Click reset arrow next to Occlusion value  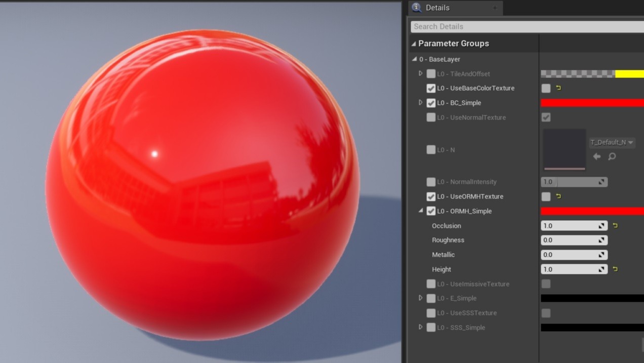(x=615, y=226)
